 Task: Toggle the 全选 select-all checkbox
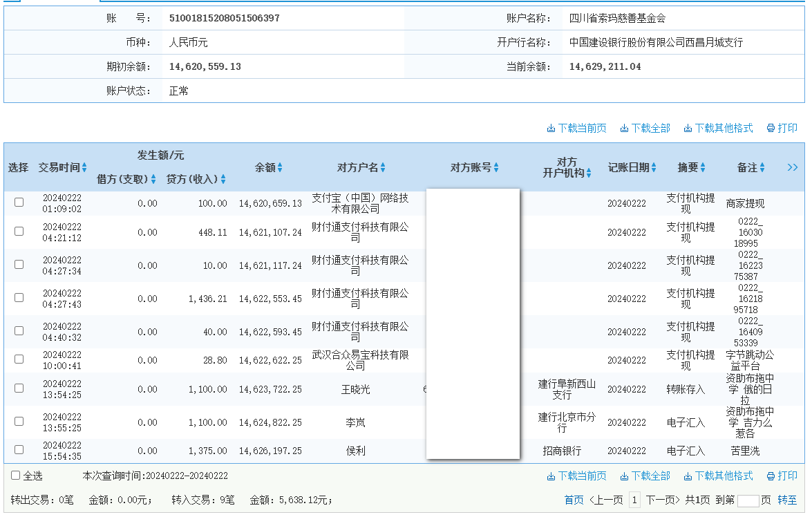(x=15, y=475)
